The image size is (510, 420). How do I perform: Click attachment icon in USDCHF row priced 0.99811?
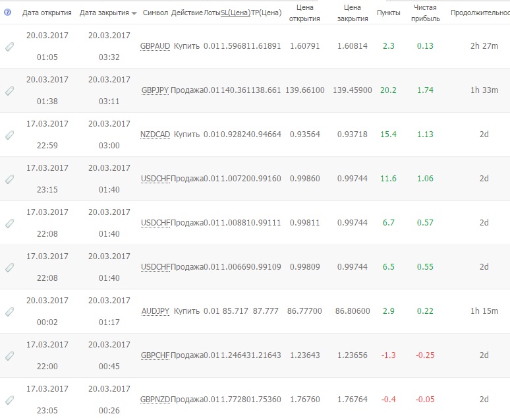[x=10, y=224]
